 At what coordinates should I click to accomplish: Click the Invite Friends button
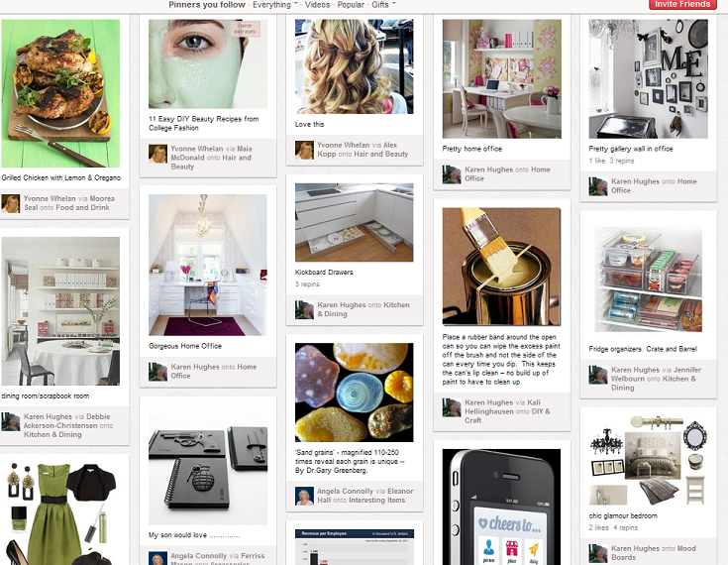pyautogui.click(x=682, y=4)
